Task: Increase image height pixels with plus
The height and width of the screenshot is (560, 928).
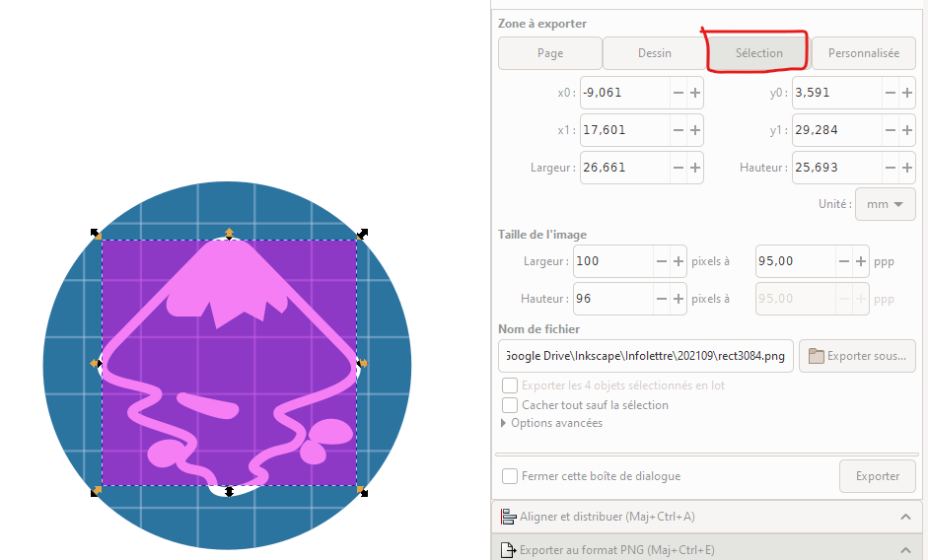Action: click(x=678, y=299)
